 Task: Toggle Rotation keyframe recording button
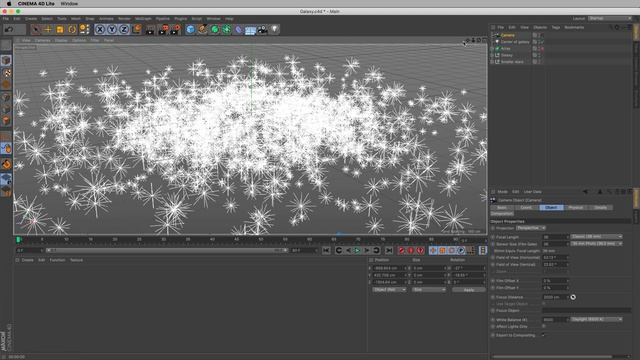pos(452,250)
